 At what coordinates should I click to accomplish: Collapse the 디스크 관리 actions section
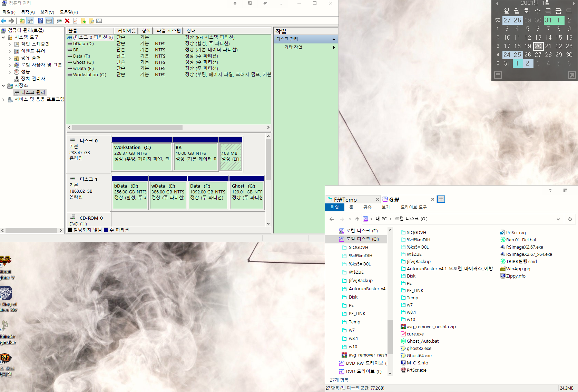tap(334, 39)
